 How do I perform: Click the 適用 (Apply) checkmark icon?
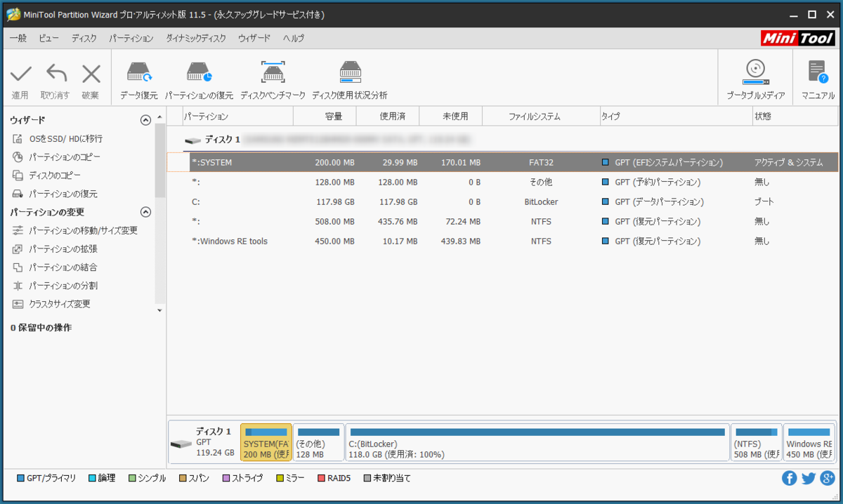coord(20,74)
